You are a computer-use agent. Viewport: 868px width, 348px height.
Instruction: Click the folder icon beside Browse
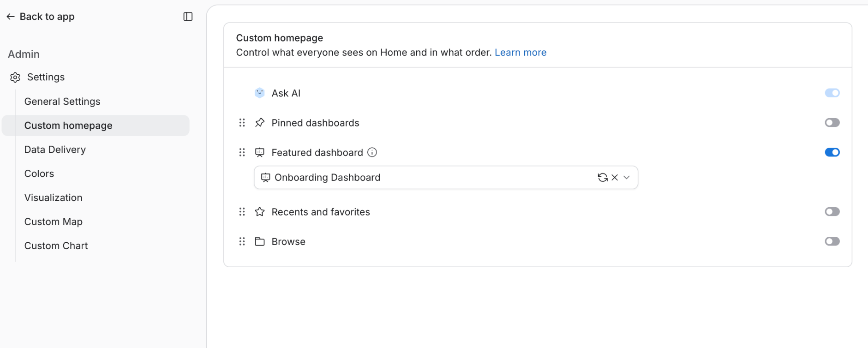[260, 241]
